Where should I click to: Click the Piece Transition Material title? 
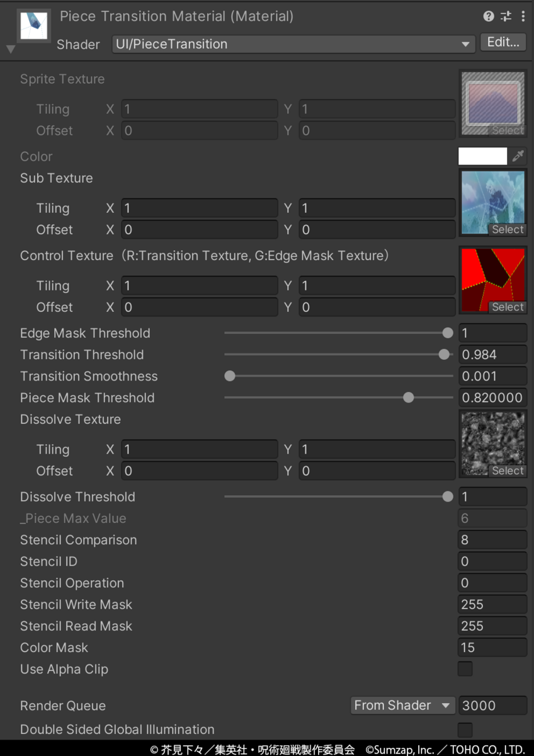point(177,16)
